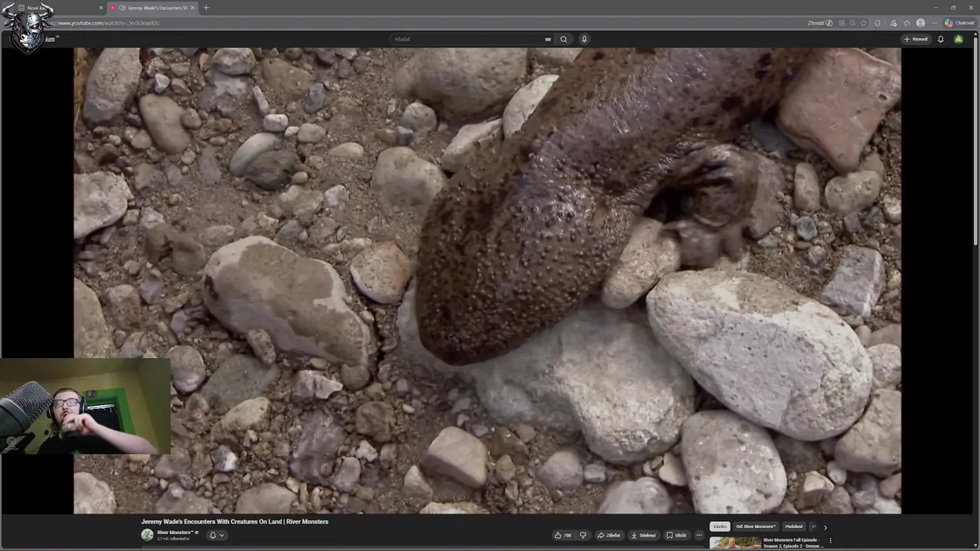980x551 pixels.
Task: Open the YouTube notifications bell
Action: pyautogui.click(x=941, y=39)
